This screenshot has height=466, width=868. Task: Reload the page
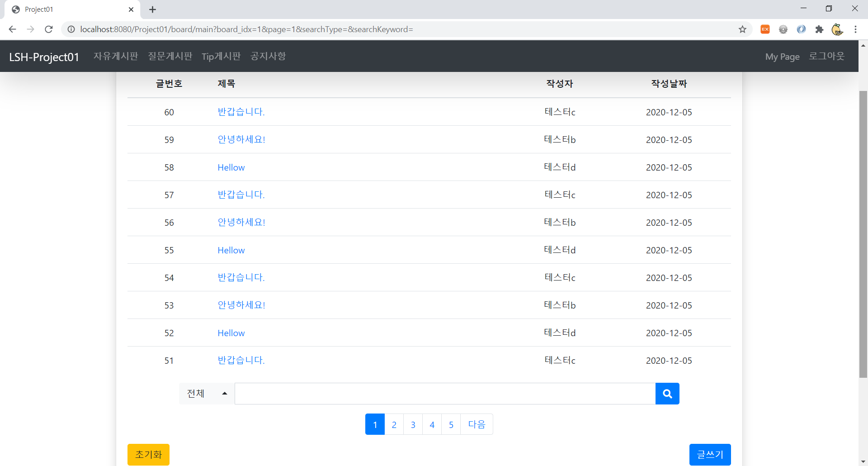click(49, 29)
